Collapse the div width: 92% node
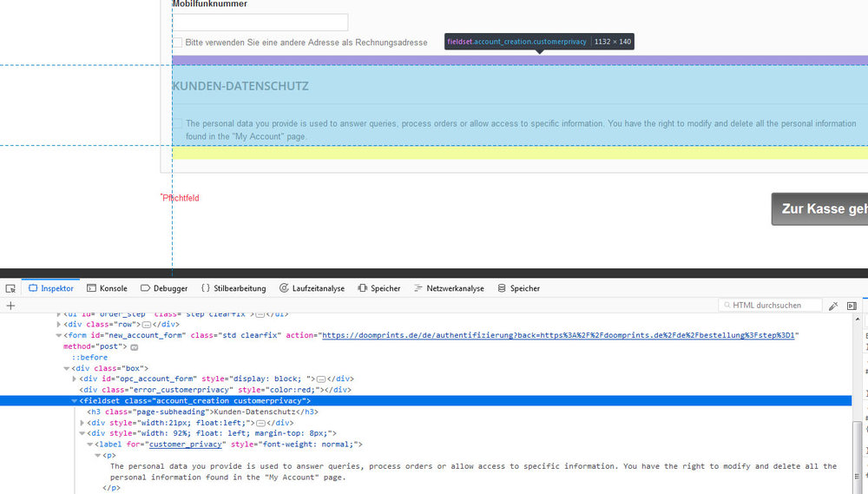This screenshot has width=868, height=494. [x=82, y=433]
